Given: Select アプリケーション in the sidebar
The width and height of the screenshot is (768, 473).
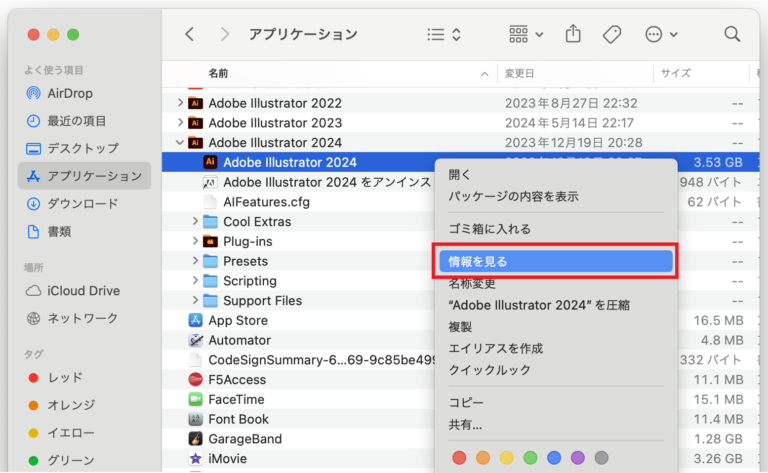Looking at the screenshot, I should [x=84, y=176].
